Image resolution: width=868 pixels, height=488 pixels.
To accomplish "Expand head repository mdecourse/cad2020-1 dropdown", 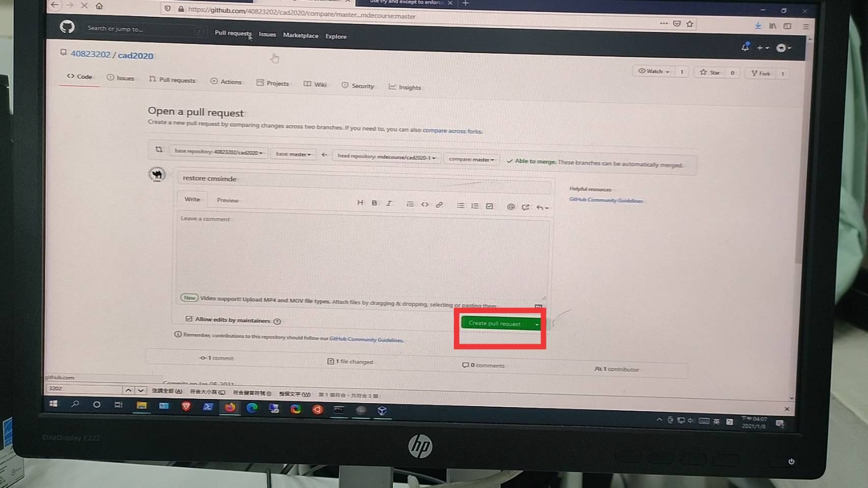I will [x=386, y=157].
